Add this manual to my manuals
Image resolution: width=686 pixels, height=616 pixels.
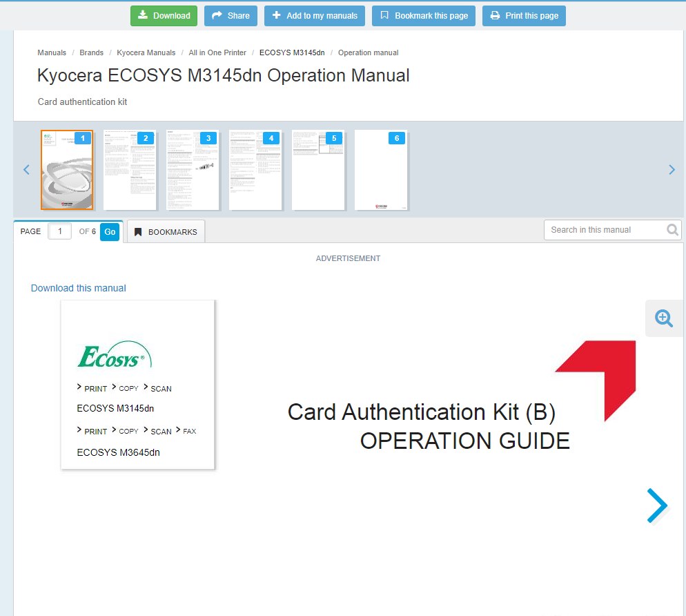315,16
